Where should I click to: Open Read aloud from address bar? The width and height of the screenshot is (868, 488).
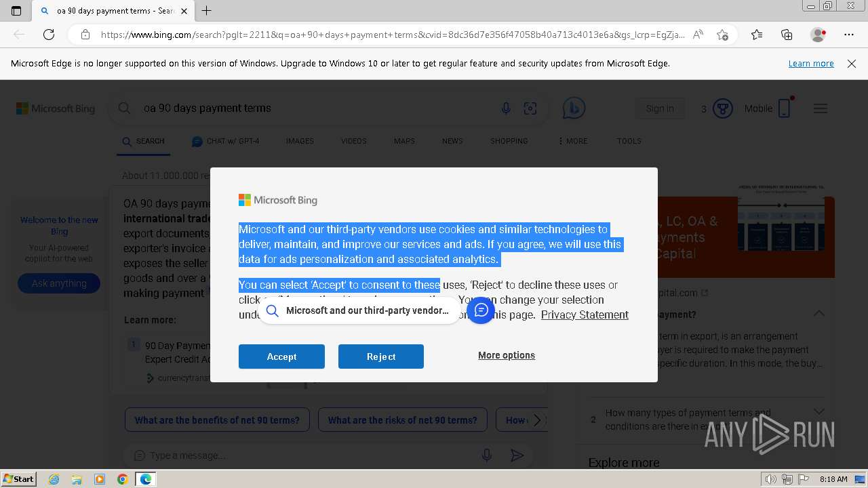click(x=698, y=35)
